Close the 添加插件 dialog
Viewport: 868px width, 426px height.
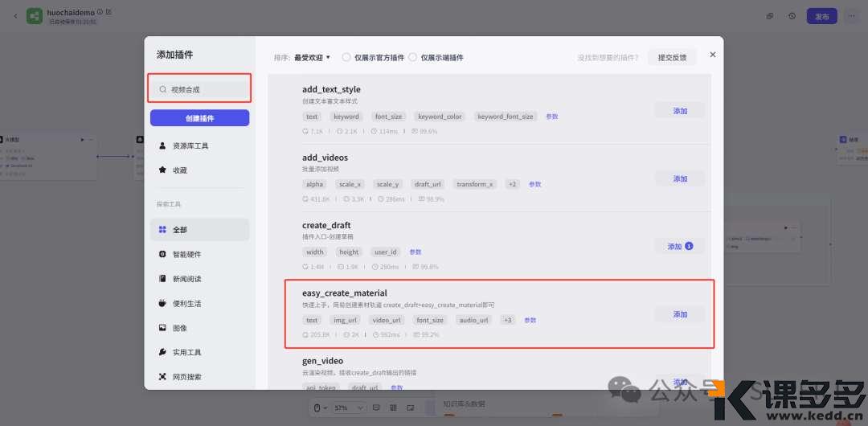tap(712, 55)
